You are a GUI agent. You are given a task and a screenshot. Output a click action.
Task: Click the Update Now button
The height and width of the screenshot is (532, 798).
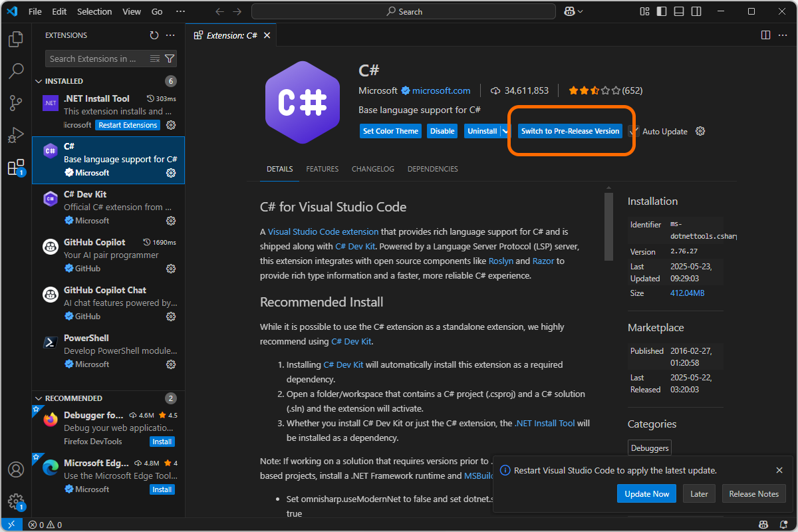point(646,493)
